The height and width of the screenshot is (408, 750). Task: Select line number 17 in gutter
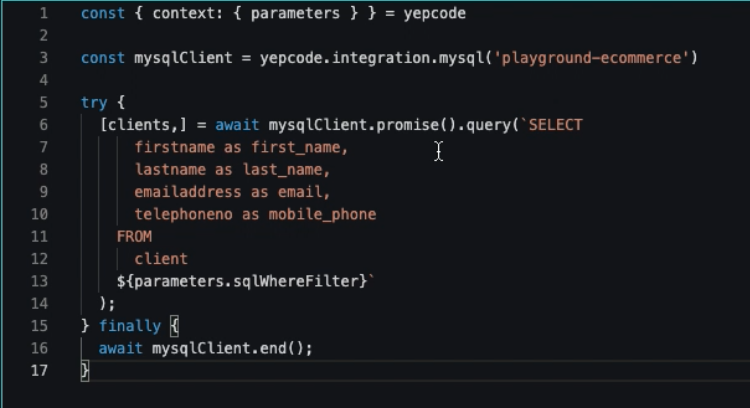pos(39,370)
